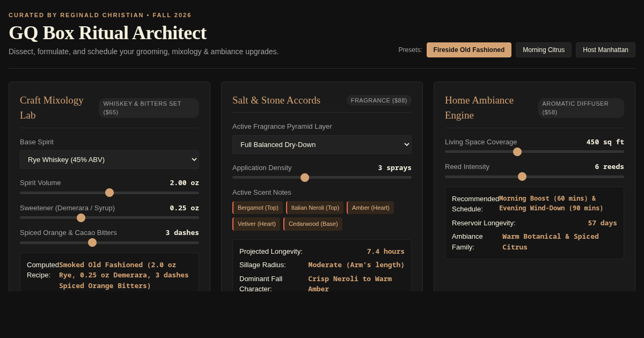The height and width of the screenshot is (338, 644).
Task: Apply the Host Manhattan preset
Action: [605, 50]
